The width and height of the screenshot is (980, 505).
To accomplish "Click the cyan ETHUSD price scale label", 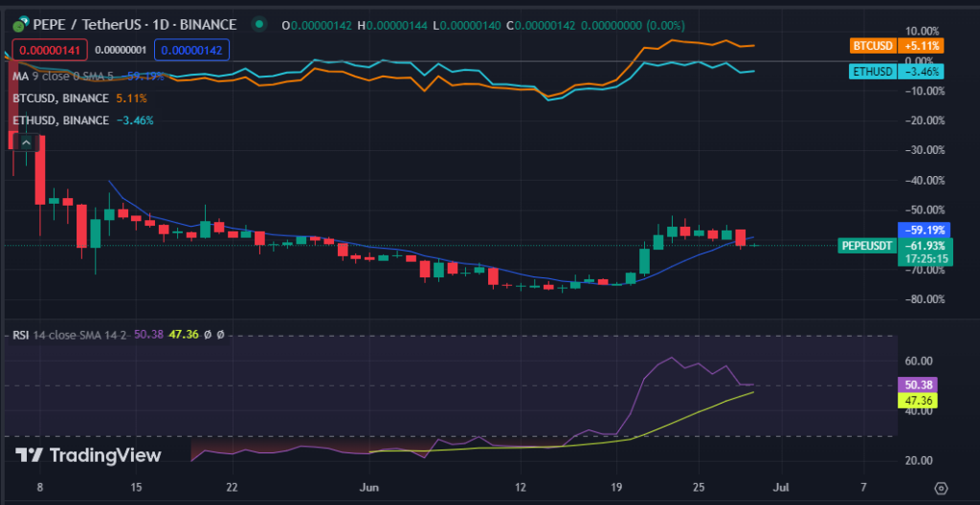I will tap(896, 71).
